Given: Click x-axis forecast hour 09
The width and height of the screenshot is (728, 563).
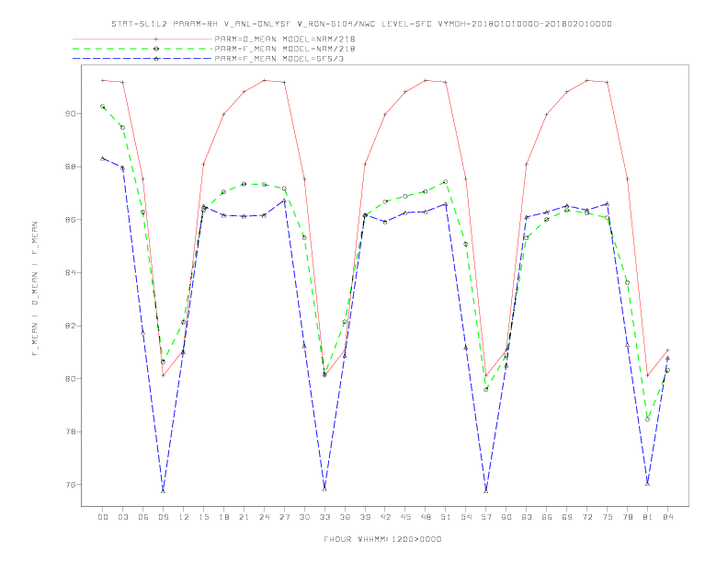Looking at the screenshot, I should coord(163,517).
